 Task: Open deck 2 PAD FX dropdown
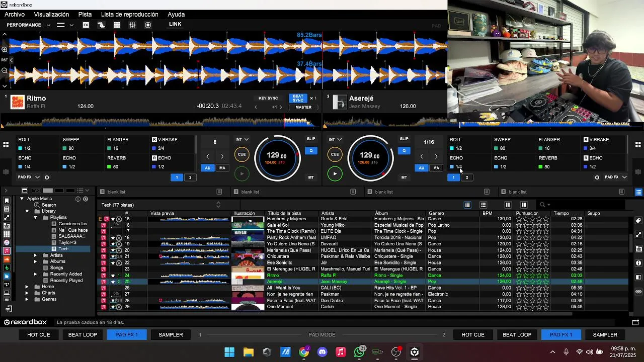coord(615,177)
